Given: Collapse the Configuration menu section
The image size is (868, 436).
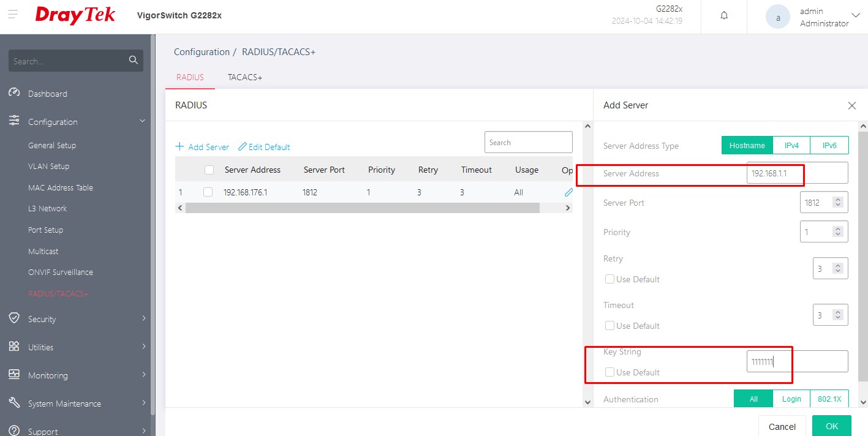Looking at the screenshot, I should (x=143, y=121).
